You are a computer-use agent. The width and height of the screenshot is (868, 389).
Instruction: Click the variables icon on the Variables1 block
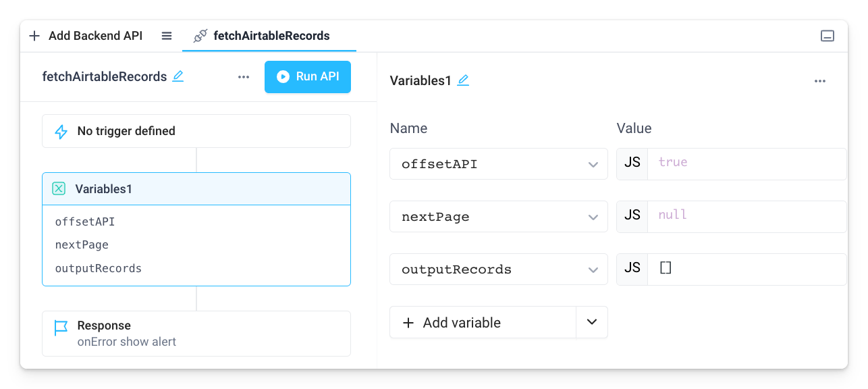60,188
